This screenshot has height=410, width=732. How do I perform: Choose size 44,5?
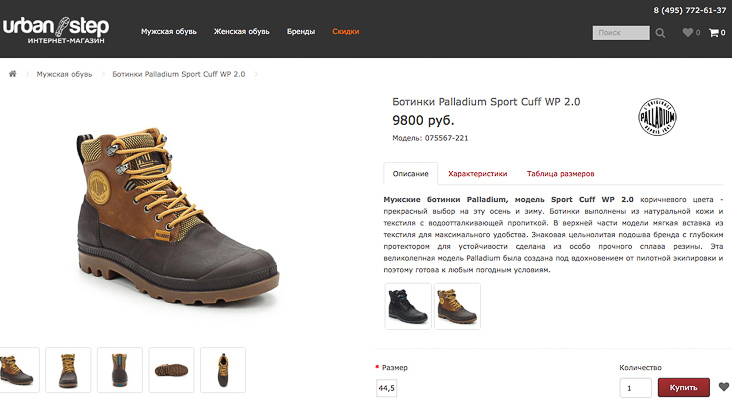[387, 388]
